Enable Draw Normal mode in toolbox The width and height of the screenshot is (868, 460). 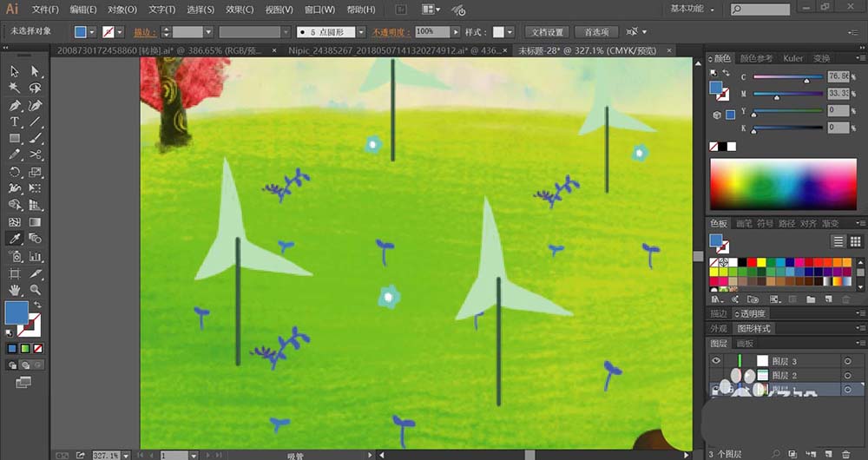click(12, 365)
